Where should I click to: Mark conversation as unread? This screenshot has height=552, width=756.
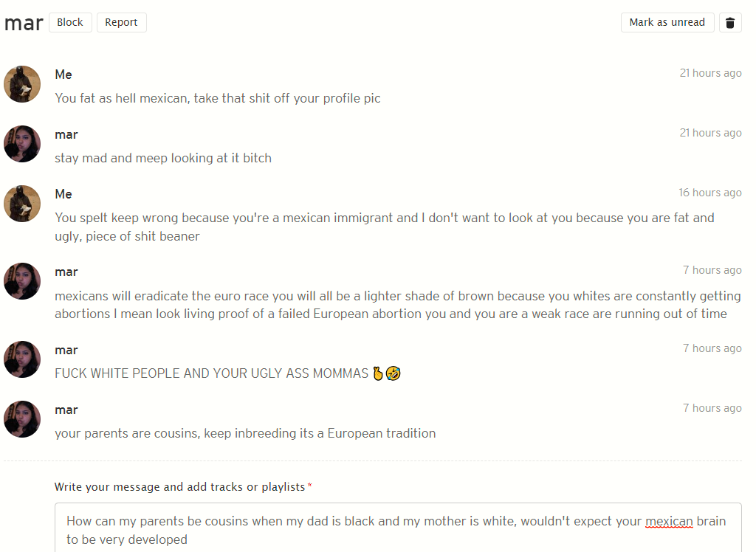coord(667,23)
